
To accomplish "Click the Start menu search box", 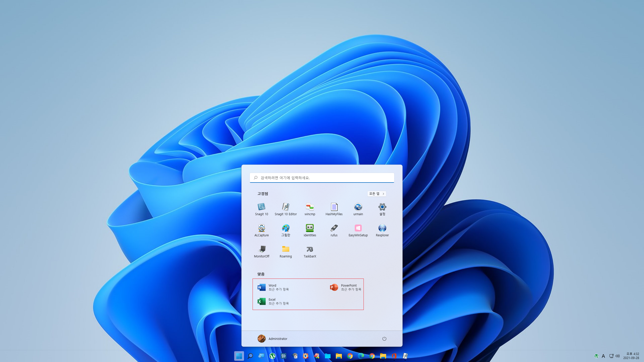I will point(322,178).
